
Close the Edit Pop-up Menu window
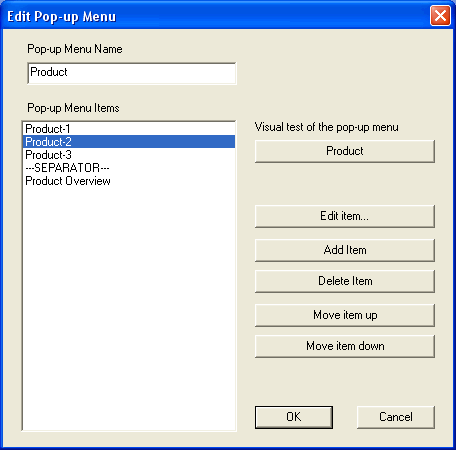coord(440,16)
